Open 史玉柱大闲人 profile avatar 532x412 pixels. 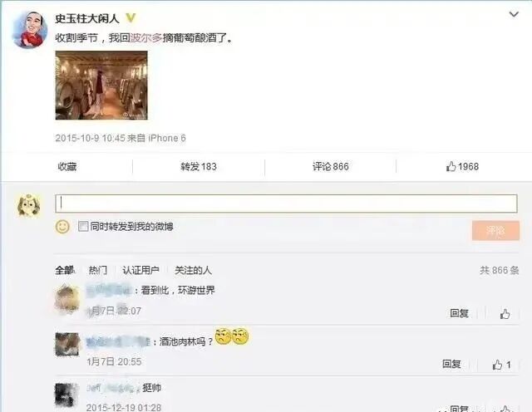tap(30, 30)
